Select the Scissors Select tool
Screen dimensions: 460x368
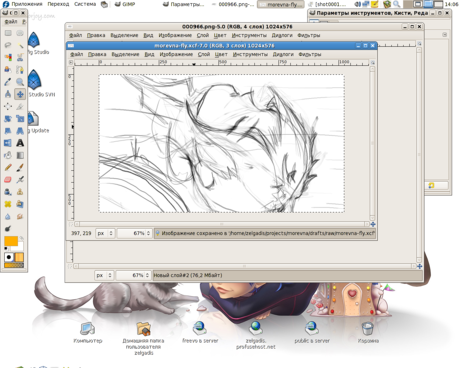pyautogui.click(x=20, y=57)
